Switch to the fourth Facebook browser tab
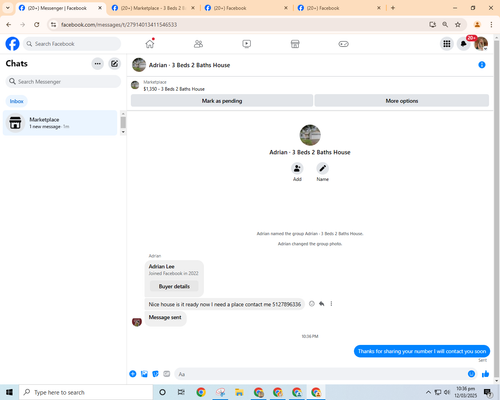 pyautogui.click(x=339, y=8)
